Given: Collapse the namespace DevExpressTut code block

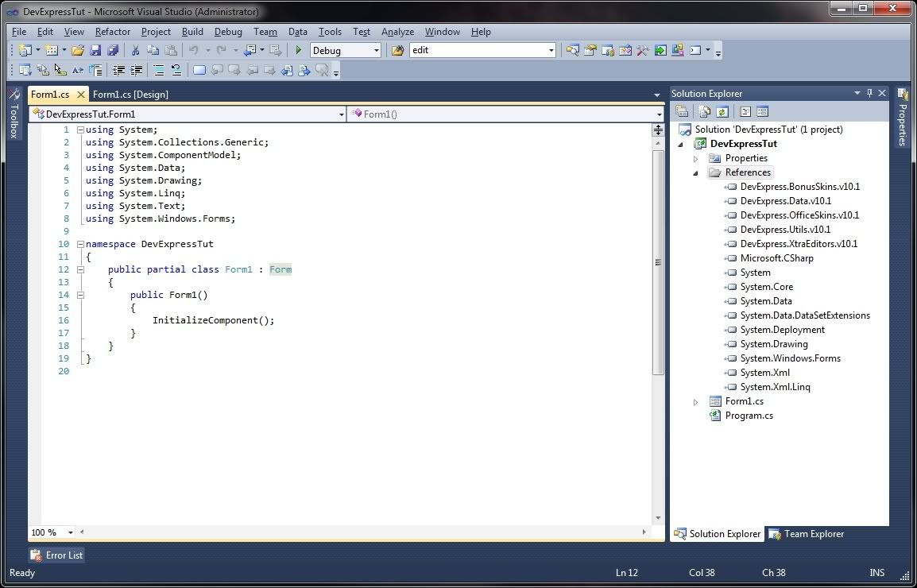Looking at the screenshot, I should coord(80,244).
